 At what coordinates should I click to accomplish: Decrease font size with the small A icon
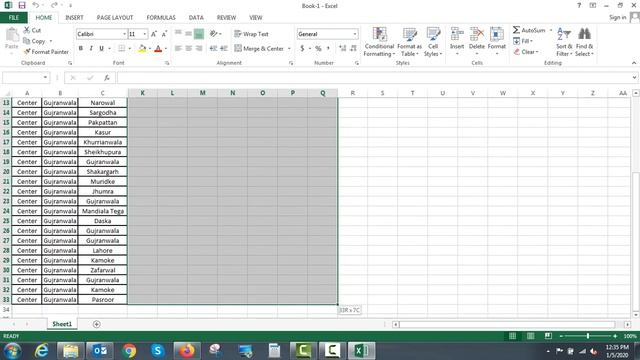(x=164, y=34)
